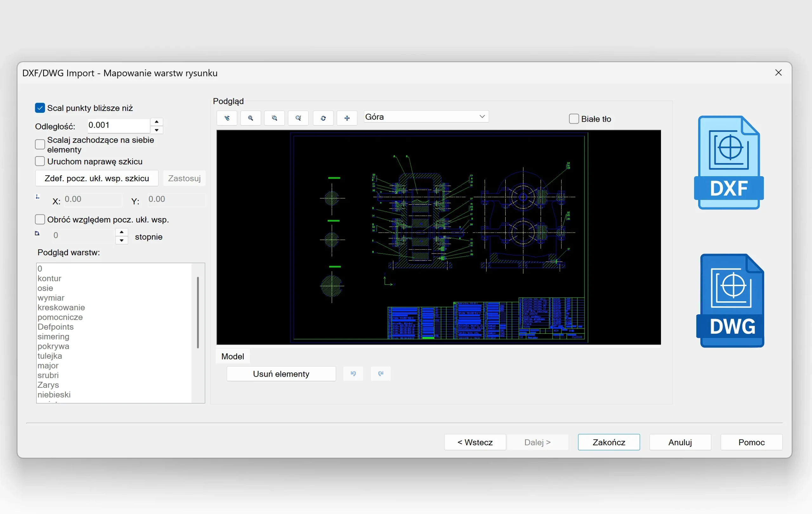Screen dimensions: 812x514
Task: Click the layer list vertical scrollbar
Action: click(198, 312)
